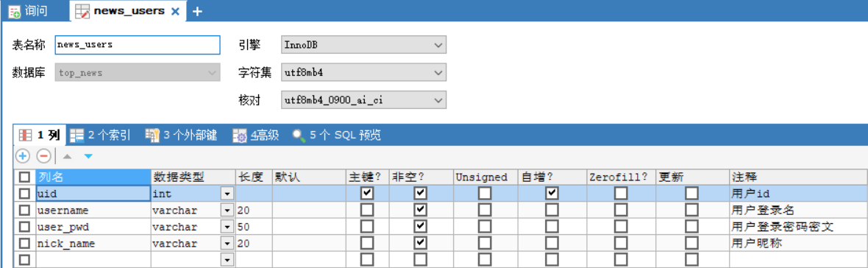Screen dimensions: 868x268
Task: Open new tab with plus icon
Action: pyautogui.click(x=196, y=11)
